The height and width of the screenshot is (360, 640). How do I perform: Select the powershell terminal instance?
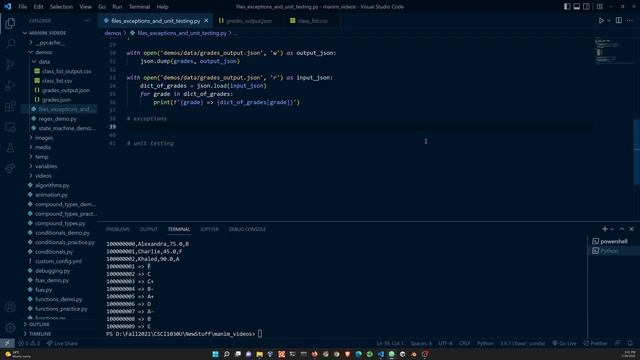click(613, 241)
